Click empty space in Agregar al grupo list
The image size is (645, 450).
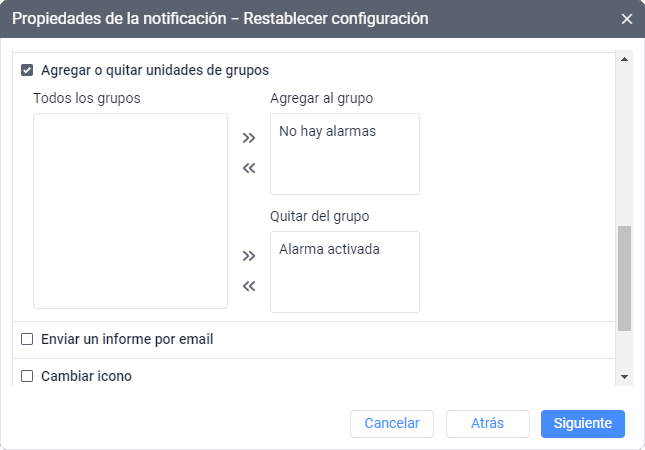pyautogui.click(x=344, y=168)
